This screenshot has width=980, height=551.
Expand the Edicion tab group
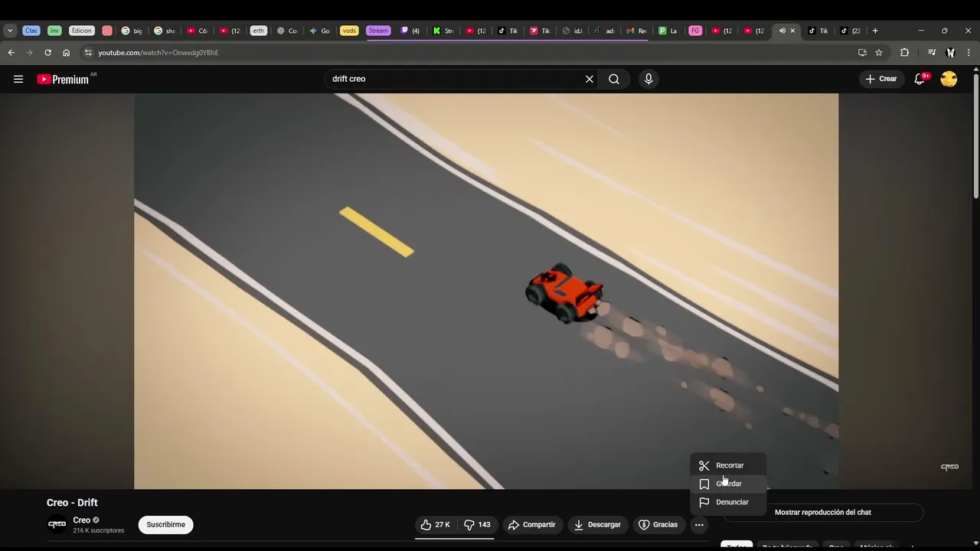(x=81, y=31)
